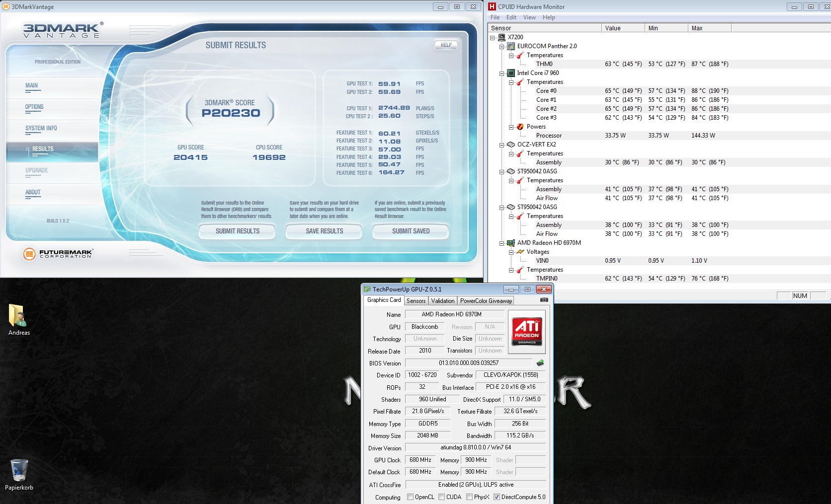Switch to the Sensors tab in GPU-Z
The width and height of the screenshot is (831, 504).
[x=416, y=301]
